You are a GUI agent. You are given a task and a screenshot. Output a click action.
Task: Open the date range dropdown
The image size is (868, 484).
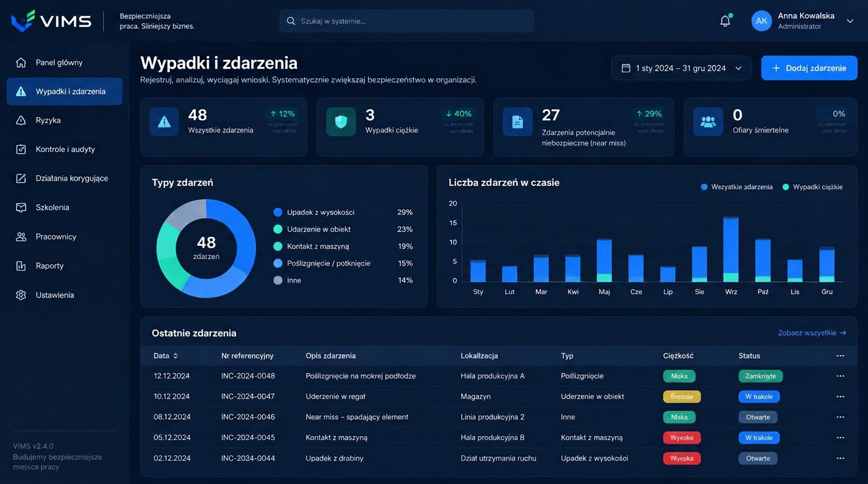pyautogui.click(x=681, y=68)
